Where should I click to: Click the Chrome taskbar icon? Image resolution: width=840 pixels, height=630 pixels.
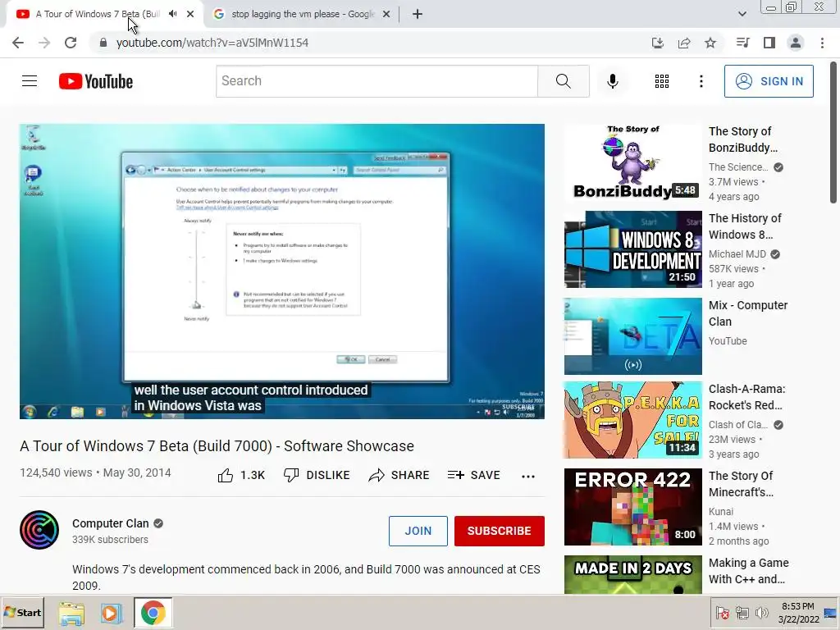tap(153, 613)
